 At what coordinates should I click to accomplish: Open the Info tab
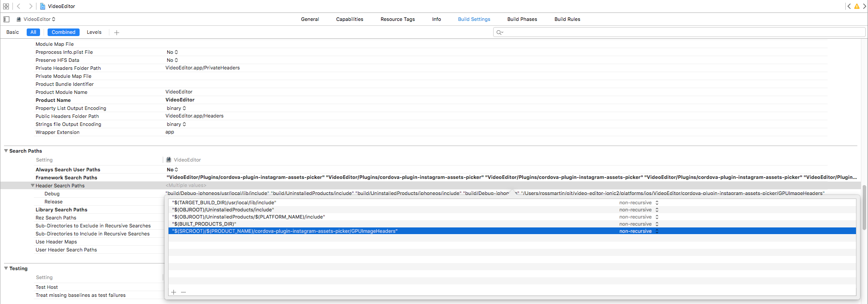pos(437,19)
